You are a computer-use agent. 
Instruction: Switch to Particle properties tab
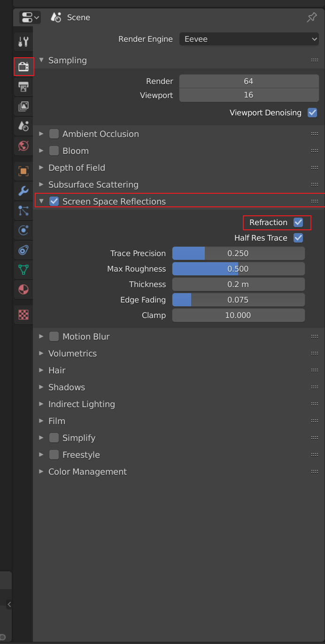23,211
